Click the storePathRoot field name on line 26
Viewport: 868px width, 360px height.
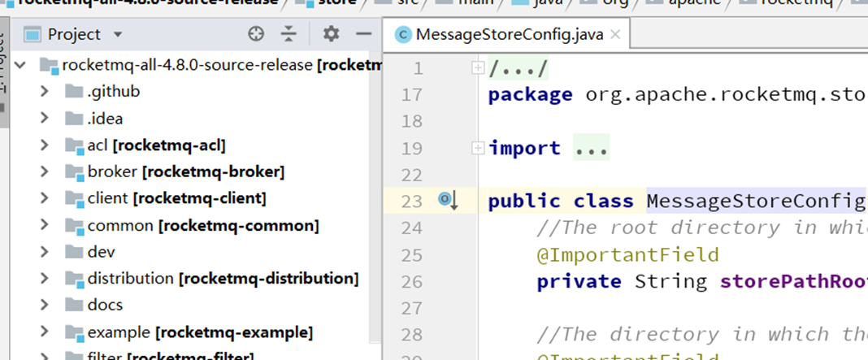tap(793, 282)
